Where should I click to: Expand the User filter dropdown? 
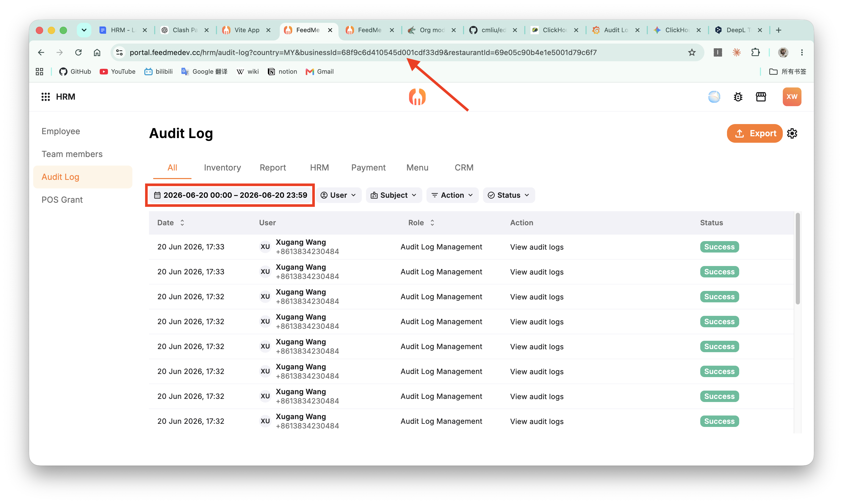click(339, 195)
